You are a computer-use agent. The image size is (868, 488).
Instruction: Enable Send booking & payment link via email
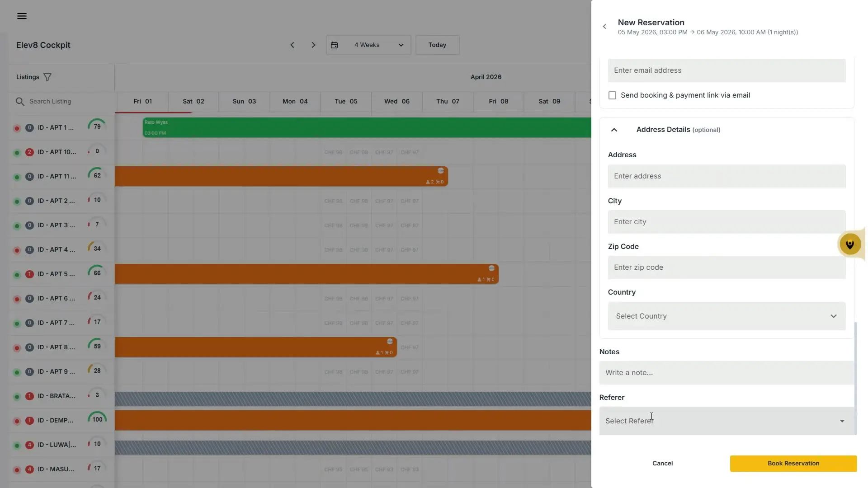(612, 96)
